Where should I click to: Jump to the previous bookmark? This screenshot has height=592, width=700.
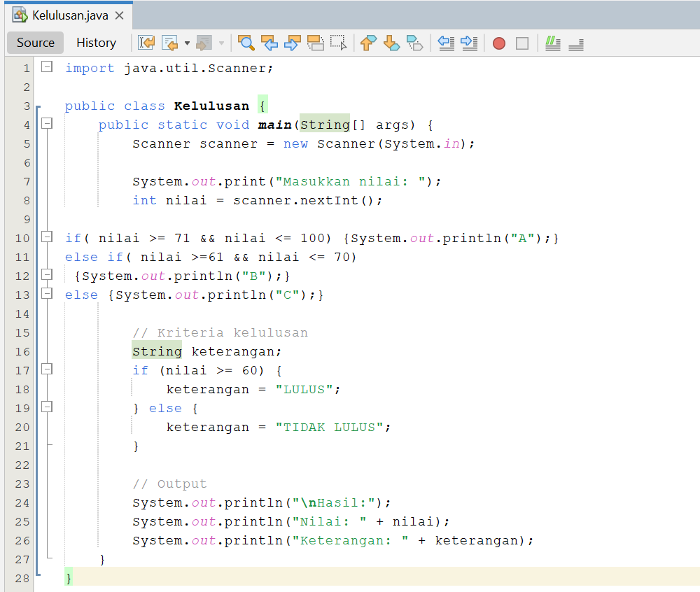pos(368,43)
